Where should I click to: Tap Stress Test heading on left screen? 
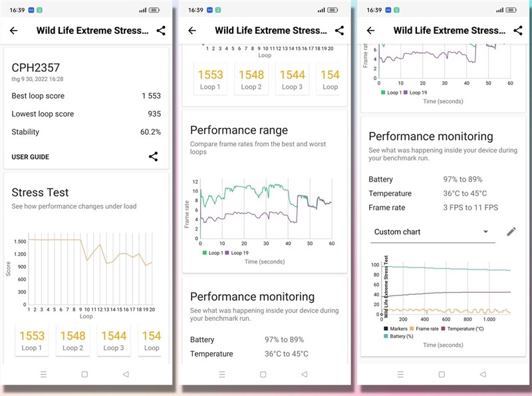pyautogui.click(x=40, y=192)
